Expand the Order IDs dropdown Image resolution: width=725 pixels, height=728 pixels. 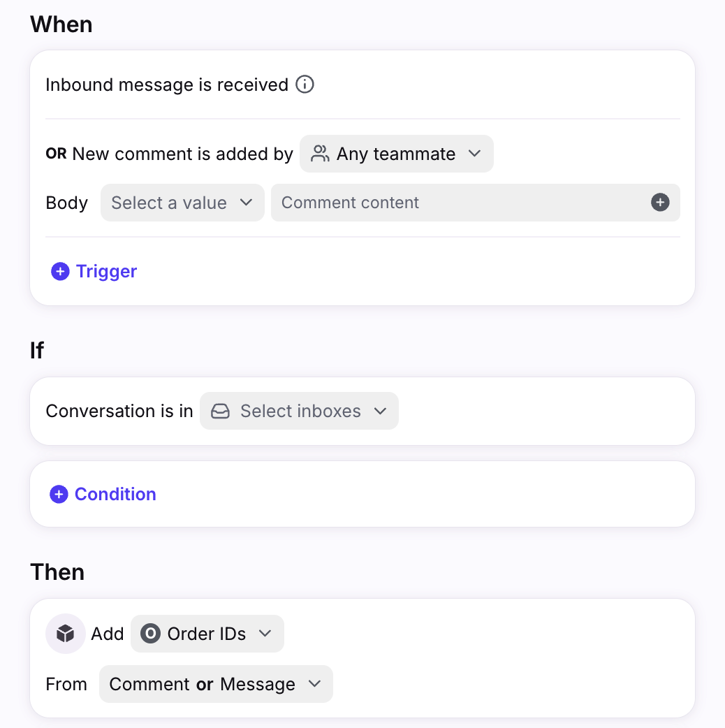coord(207,634)
